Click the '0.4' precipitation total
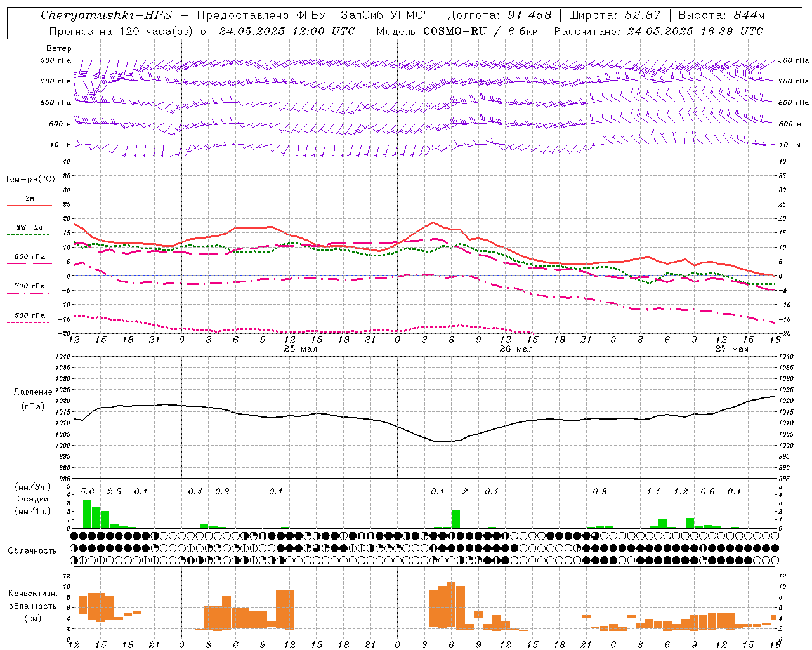The height and width of the screenshot is (650, 812). (195, 492)
